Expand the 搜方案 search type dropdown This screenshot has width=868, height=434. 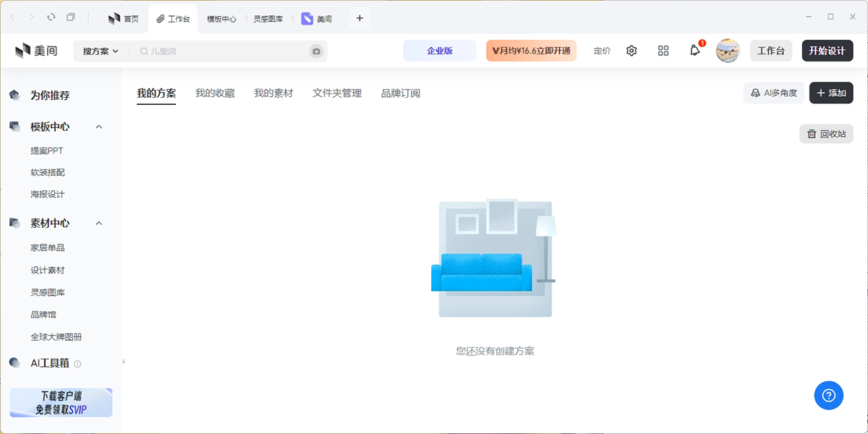tap(101, 51)
